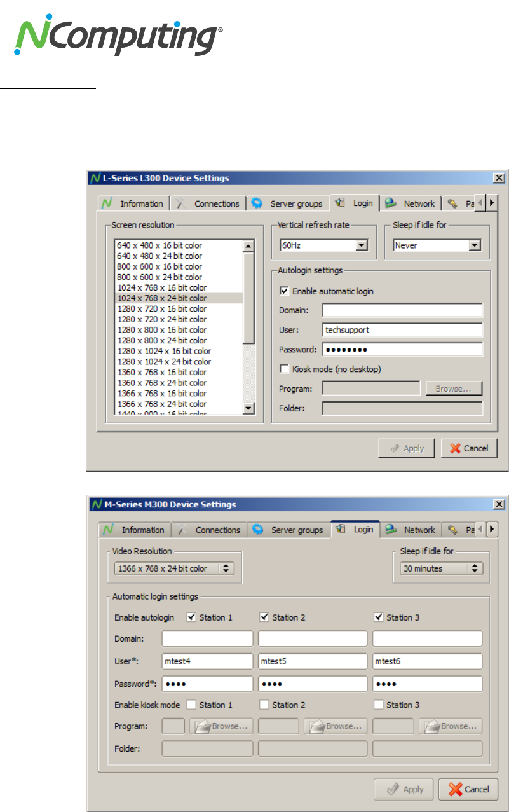509x812 pixels.
Task: Click User field containing mtest6
Action: (427, 661)
